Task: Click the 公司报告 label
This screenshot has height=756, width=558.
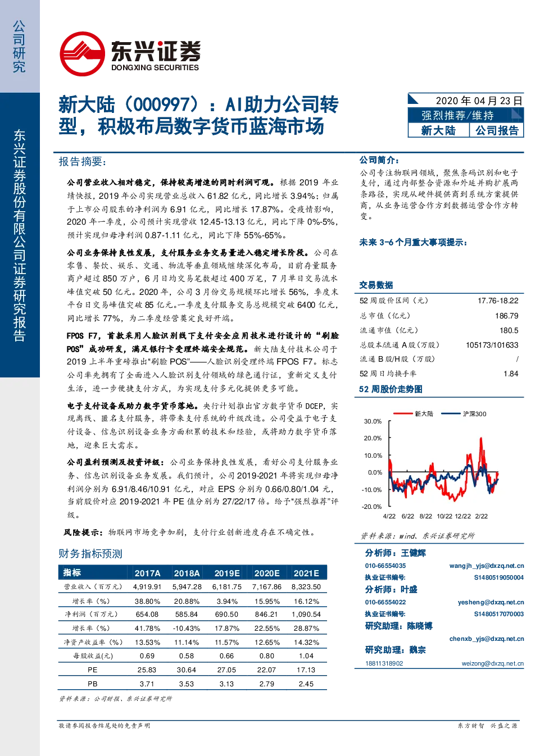Action: click(x=497, y=130)
